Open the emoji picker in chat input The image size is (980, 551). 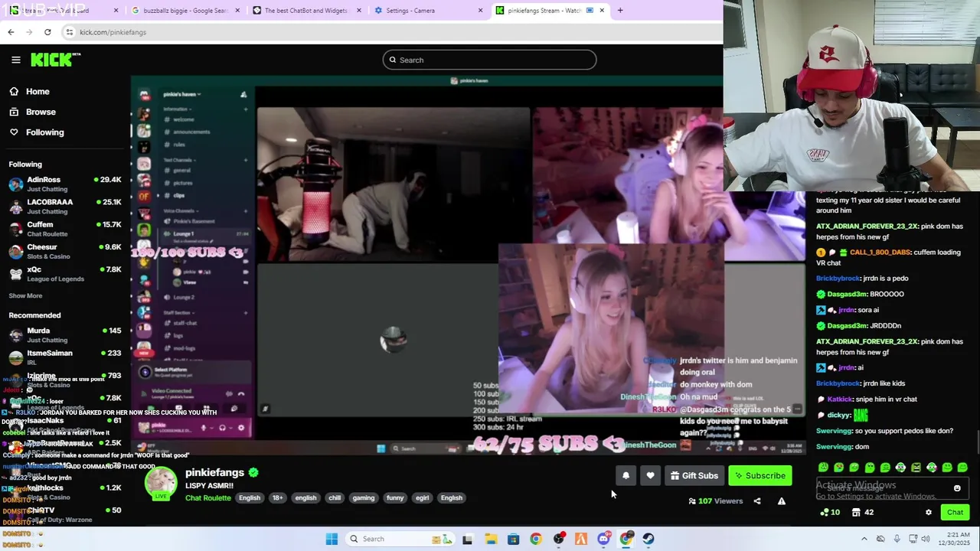(957, 488)
